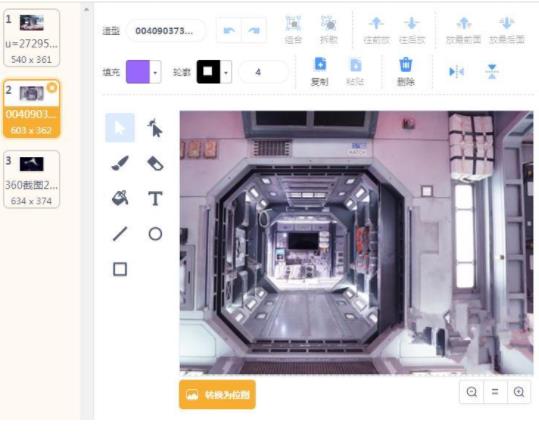Select the Fill bucket tool
Viewport: 539px width, 435px height.
tap(120, 198)
